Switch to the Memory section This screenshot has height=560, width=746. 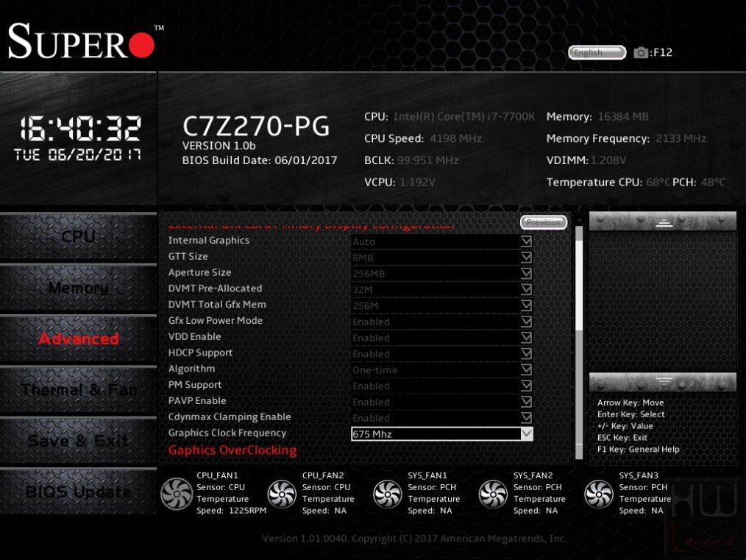(x=78, y=288)
